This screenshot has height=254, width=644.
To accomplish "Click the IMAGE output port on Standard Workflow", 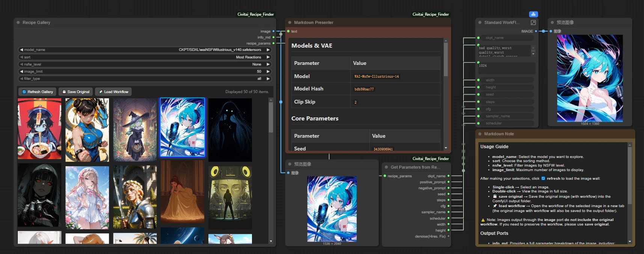I will (x=536, y=31).
